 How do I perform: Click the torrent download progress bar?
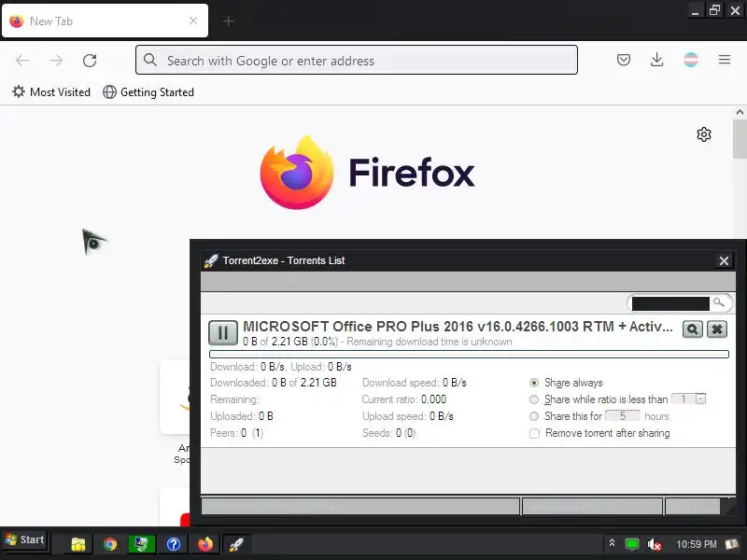(x=469, y=355)
